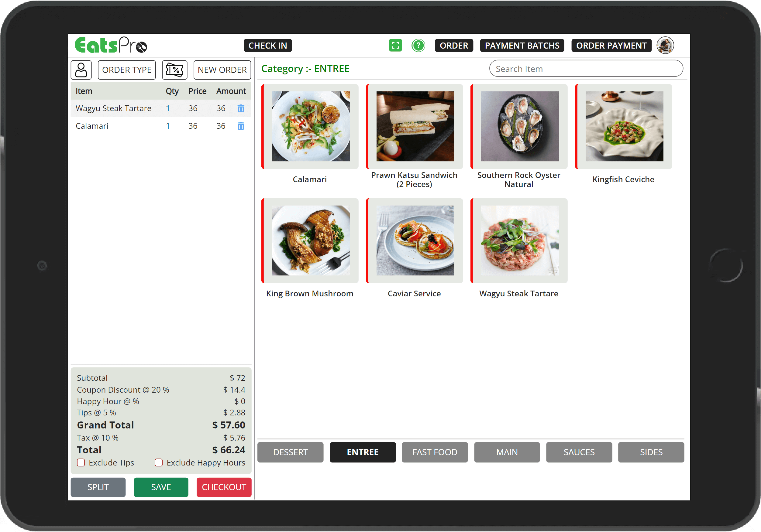Click the Total $ 66.24 value
The image size is (761, 532).
tap(229, 450)
